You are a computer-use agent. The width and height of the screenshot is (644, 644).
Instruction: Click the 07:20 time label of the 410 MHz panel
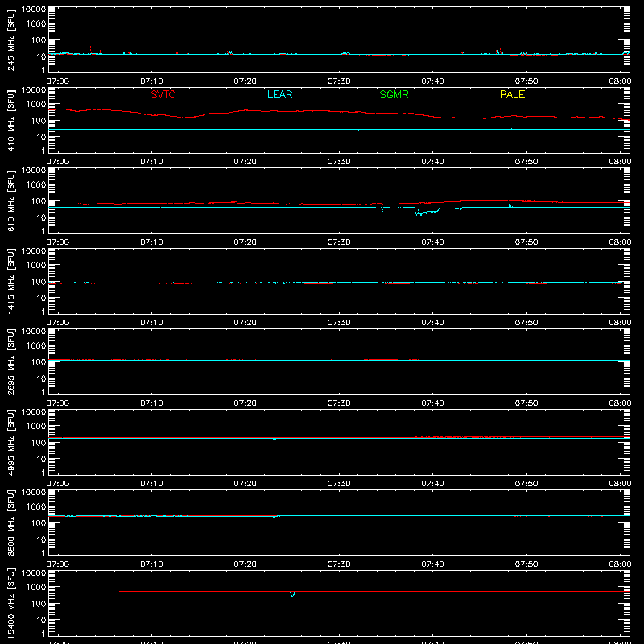click(x=246, y=162)
